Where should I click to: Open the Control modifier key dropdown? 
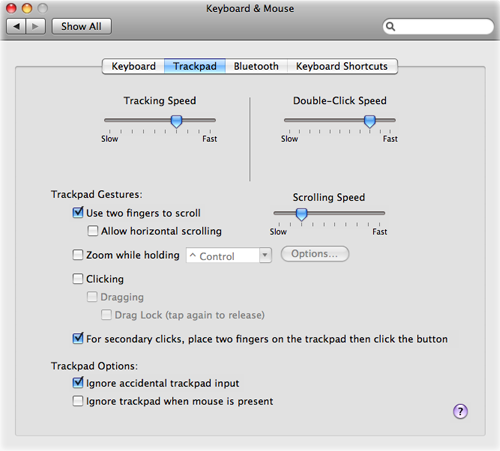(x=229, y=256)
